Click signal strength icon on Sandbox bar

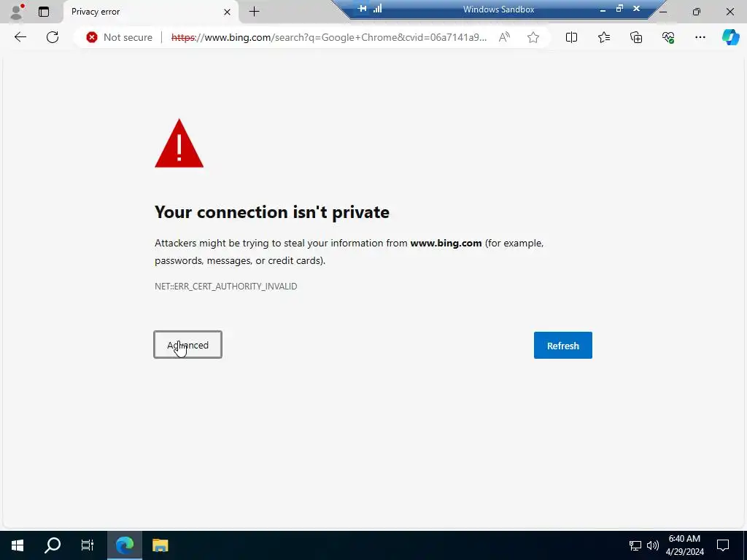point(378,9)
